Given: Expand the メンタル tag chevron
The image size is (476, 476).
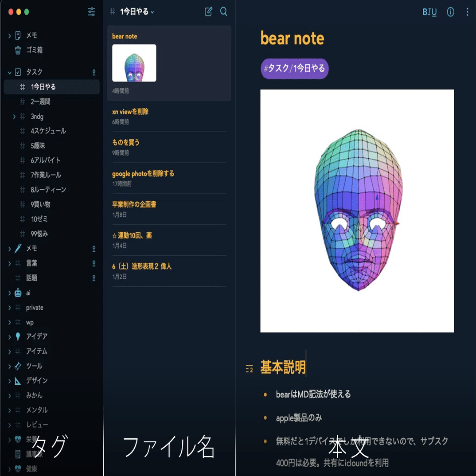Looking at the screenshot, I should [9, 410].
